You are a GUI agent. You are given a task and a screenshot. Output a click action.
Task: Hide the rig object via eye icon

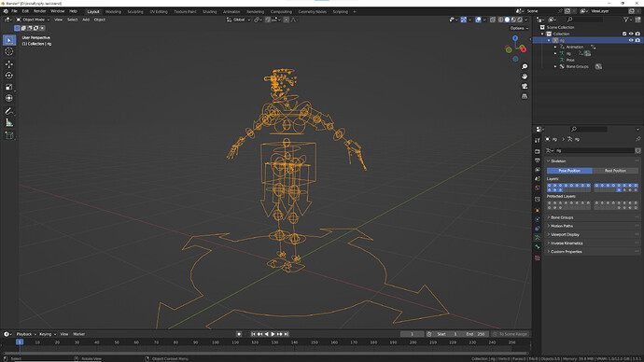click(x=631, y=40)
